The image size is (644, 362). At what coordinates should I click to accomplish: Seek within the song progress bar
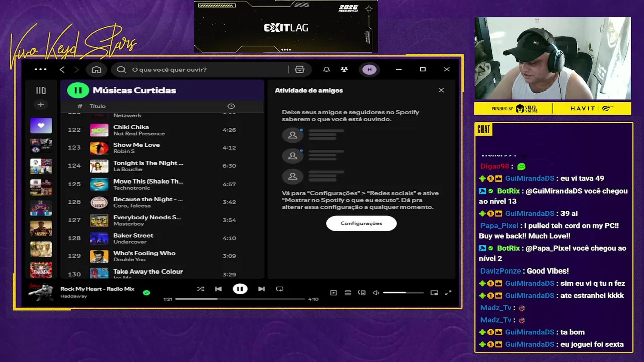pyautogui.click(x=240, y=299)
